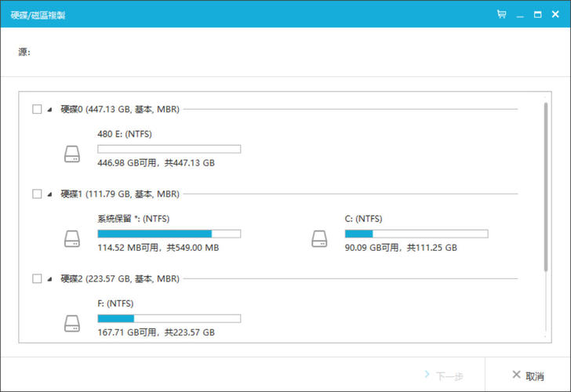The width and height of the screenshot is (571, 392).
Task: Select the 480 E: drive icon
Action: coord(72,154)
